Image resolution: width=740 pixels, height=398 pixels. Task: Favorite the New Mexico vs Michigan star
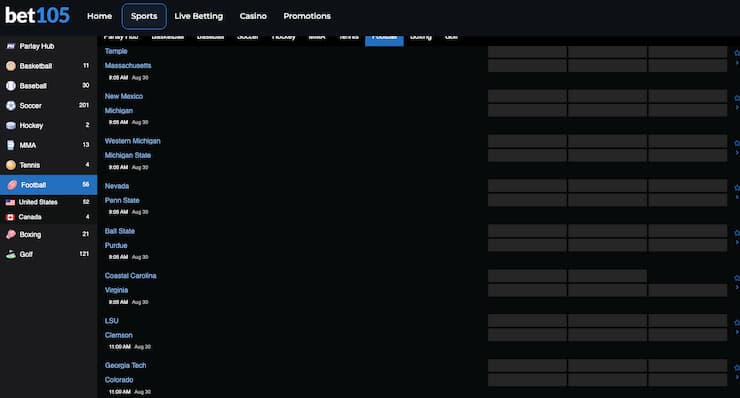click(737, 98)
